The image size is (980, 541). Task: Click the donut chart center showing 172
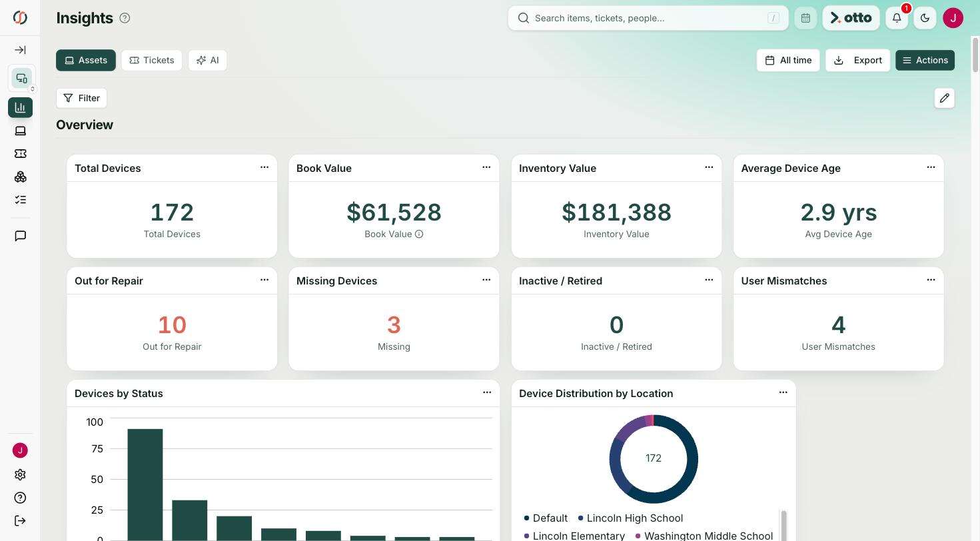pos(654,458)
